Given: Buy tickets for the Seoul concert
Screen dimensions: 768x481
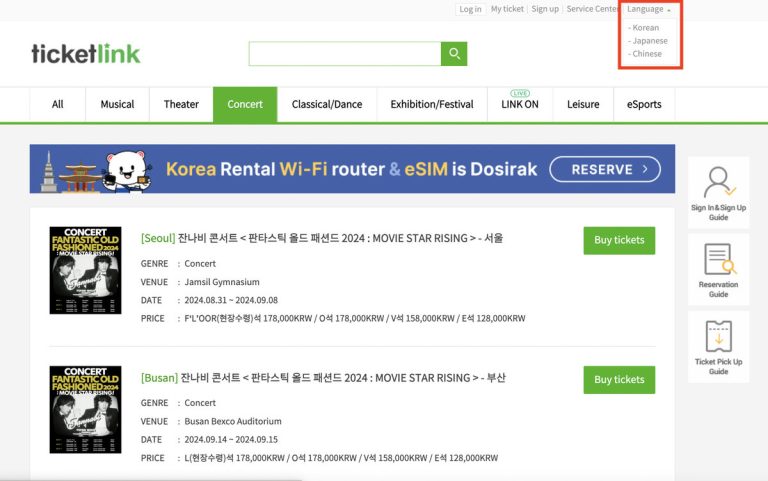Looking at the screenshot, I should click(619, 240).
